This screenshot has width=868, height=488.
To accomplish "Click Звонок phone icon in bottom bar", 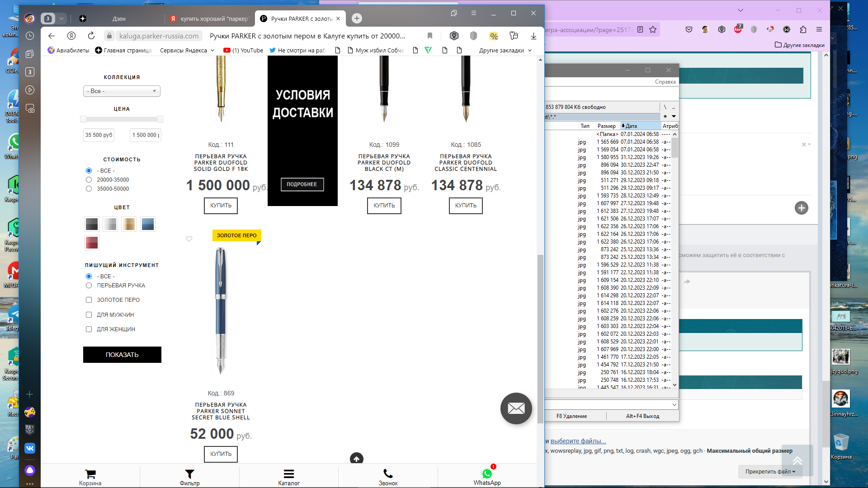I will tap(388, 477).
